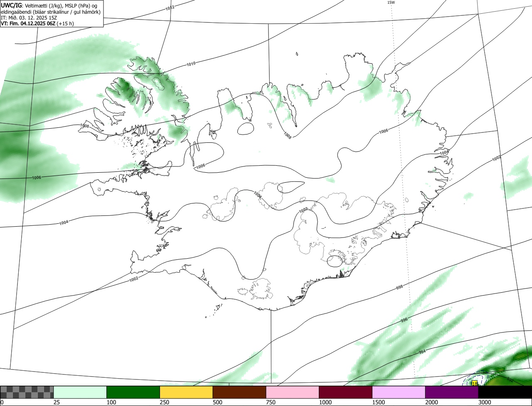
Task: Click the brown 500–750 legend swatch
Action: coord(239,392)
